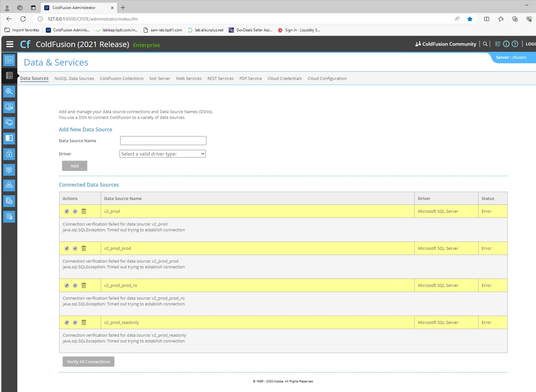The image size is (536, 392).
Task: Click the v2_prod data source name
Action: [x=112, y=211]
